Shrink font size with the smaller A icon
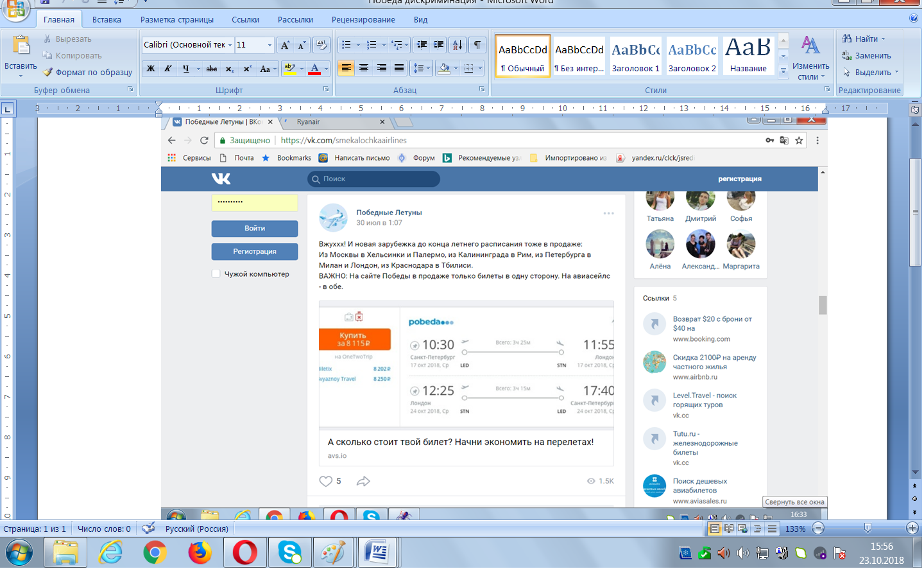Viewport: 924px width, 578px height. click(302, 45)
